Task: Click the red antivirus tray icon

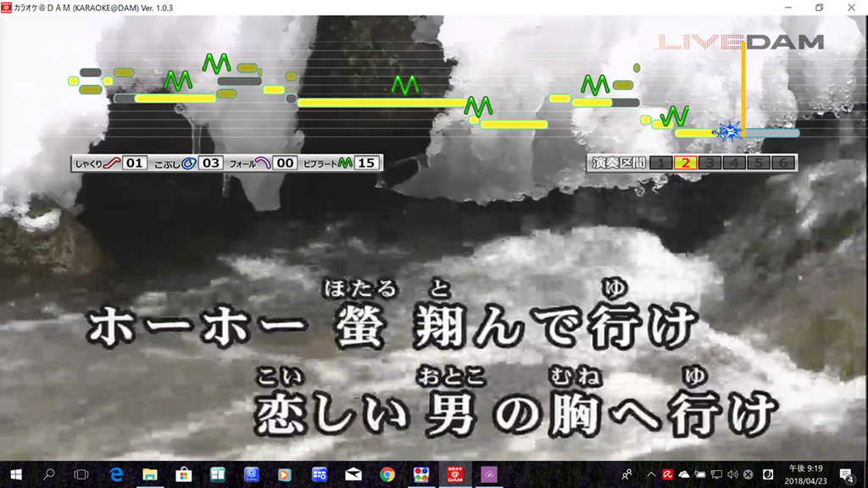Action: tap(668, 474)
